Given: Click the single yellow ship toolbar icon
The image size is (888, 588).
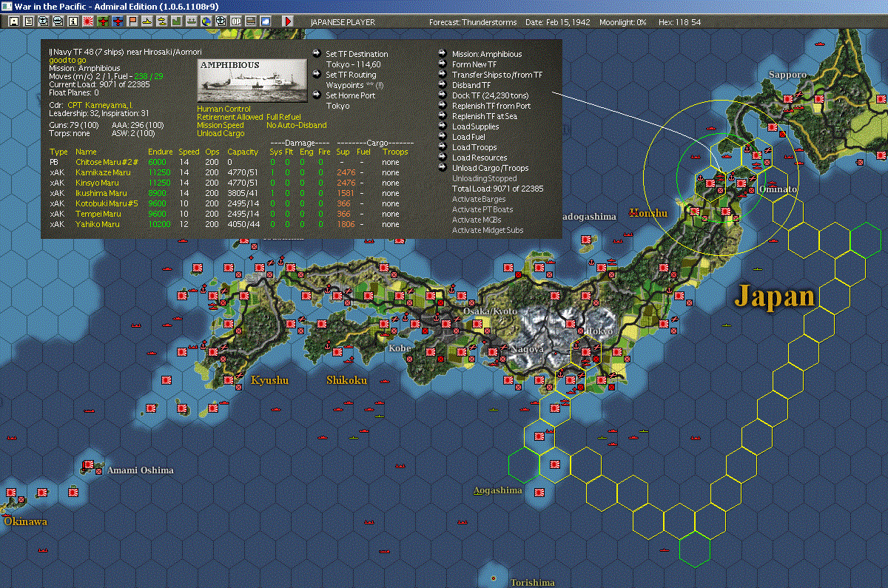Looking at the screenshot, I should coord(147,21).
